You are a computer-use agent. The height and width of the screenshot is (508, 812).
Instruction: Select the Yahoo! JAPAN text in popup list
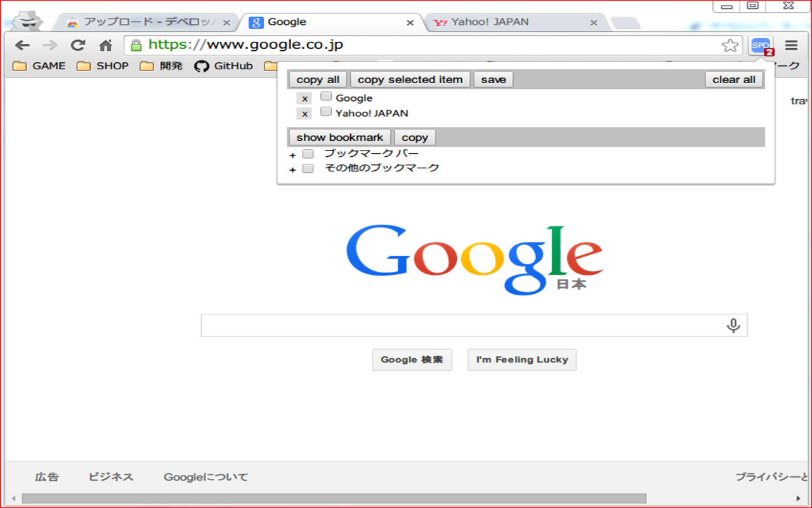372,113
